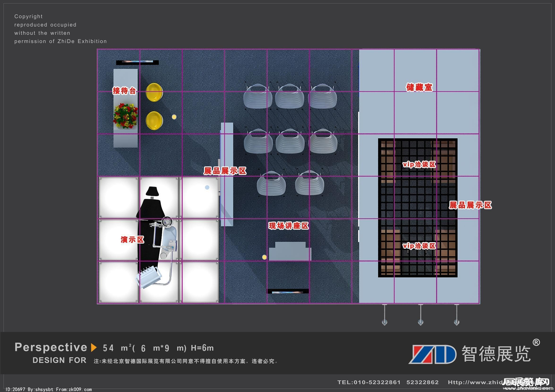Click the Perspective heading text

(x=51, y=347)
